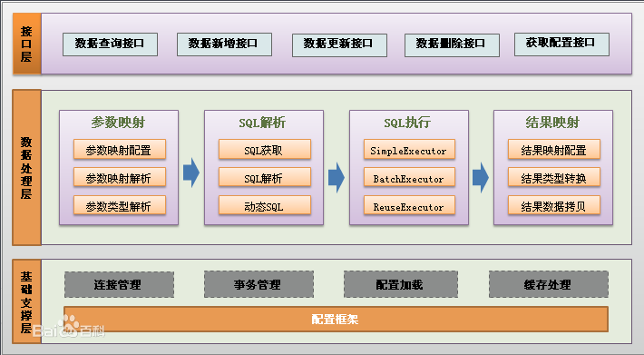Viewport: 644px width, 355px height.
Task: Choose the 数据删除接口 box
Action: click(x=452, y=45)
